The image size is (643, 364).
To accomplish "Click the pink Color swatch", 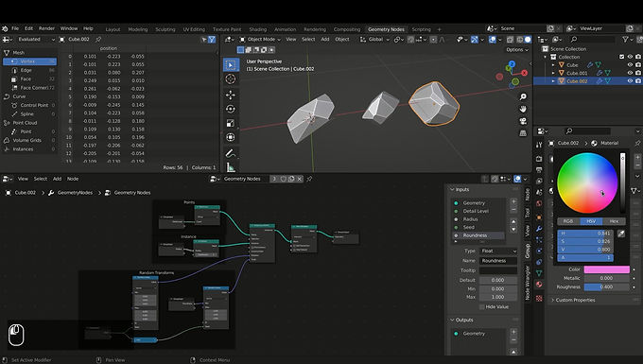I will (606, 269).
